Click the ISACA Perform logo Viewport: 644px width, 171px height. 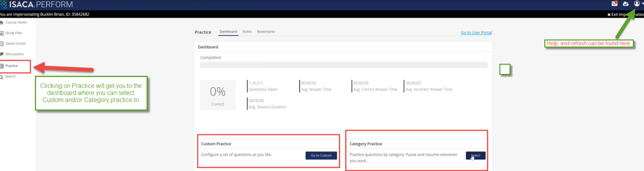[36, 4]
